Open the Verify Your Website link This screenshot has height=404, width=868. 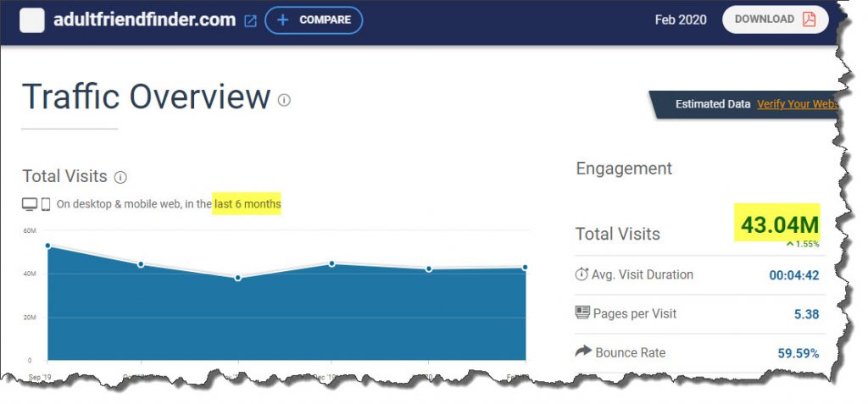[797, 104]
